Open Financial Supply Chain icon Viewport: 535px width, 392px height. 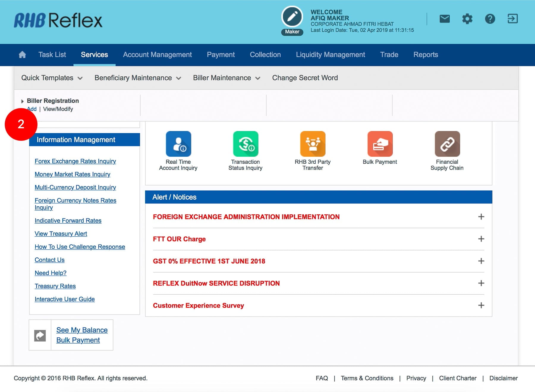click(x=447, y=144)
